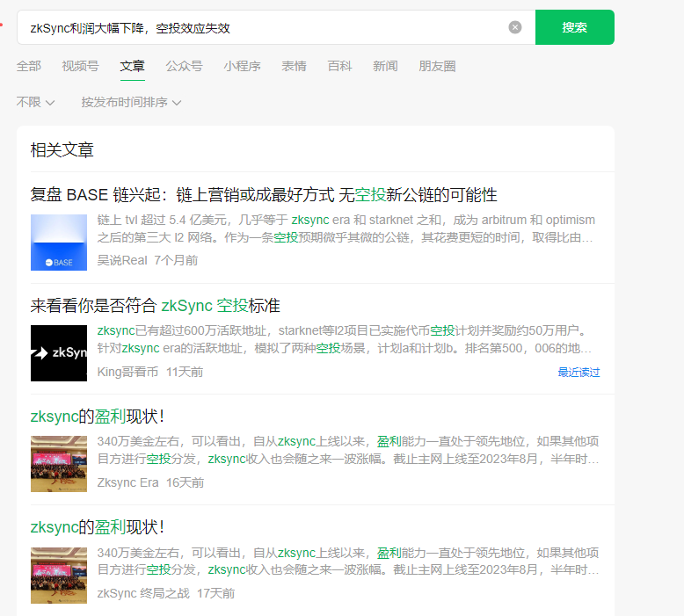
Task: Open article 复盘 BASE 链兴起
Action: coord(264,195)
